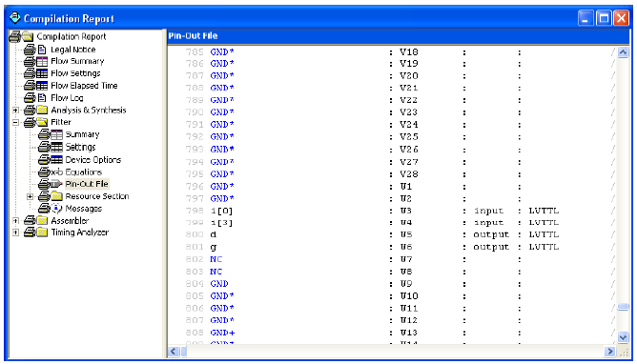Click 'GND' on line 804

(x=219, y=284)
